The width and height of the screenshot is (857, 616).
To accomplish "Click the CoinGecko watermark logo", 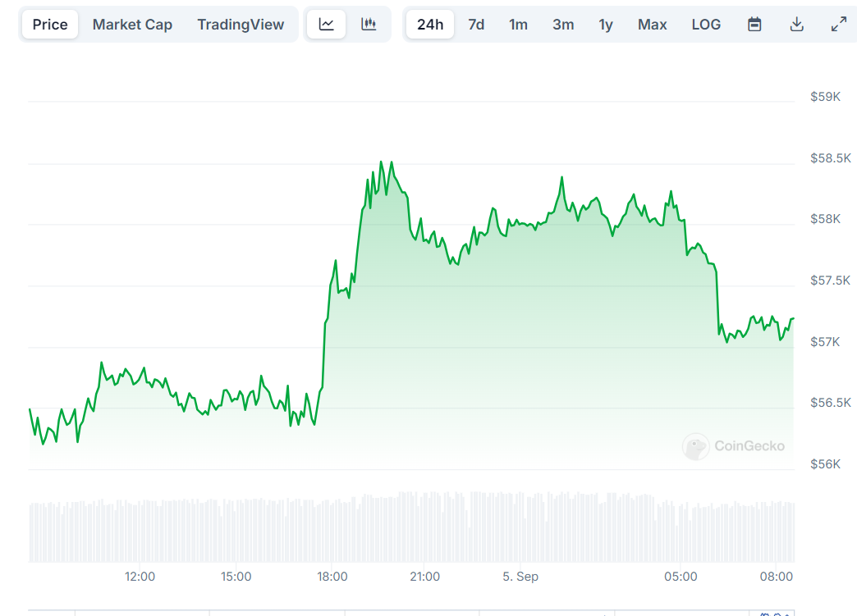I will point(733,446).
